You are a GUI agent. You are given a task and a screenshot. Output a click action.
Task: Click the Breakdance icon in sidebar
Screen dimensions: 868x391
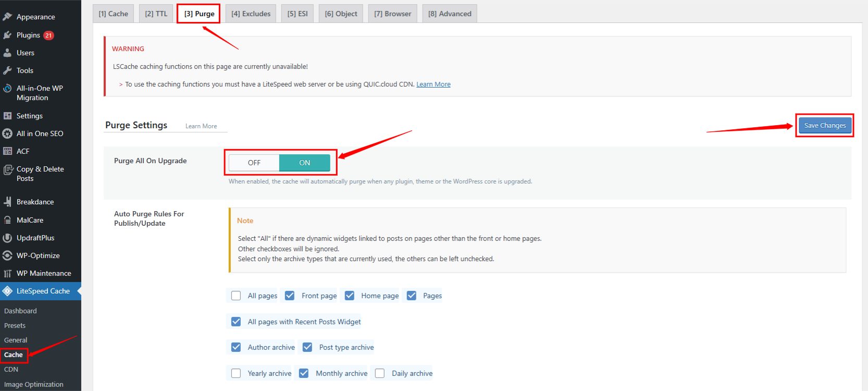(7, 202)
